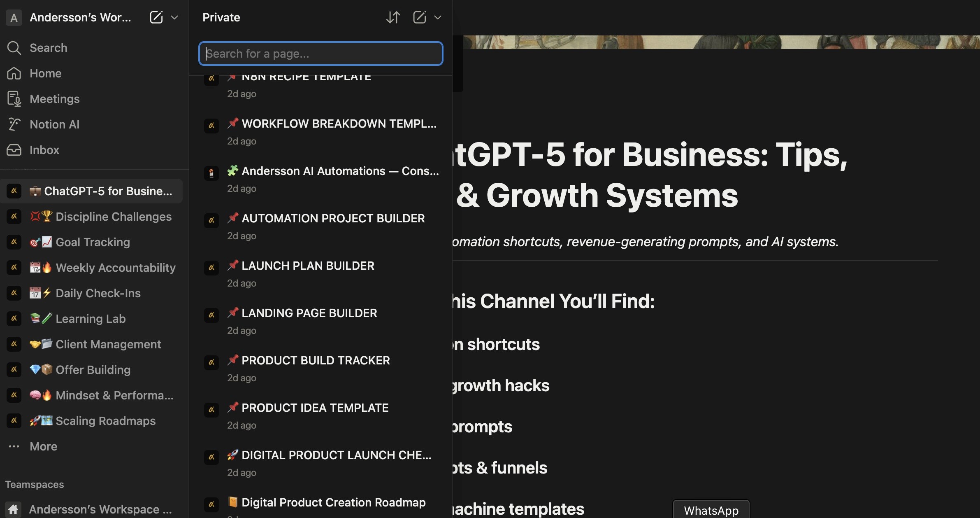
Task: Launch Notion AI from the sidebar
Action: pos(54,124)
